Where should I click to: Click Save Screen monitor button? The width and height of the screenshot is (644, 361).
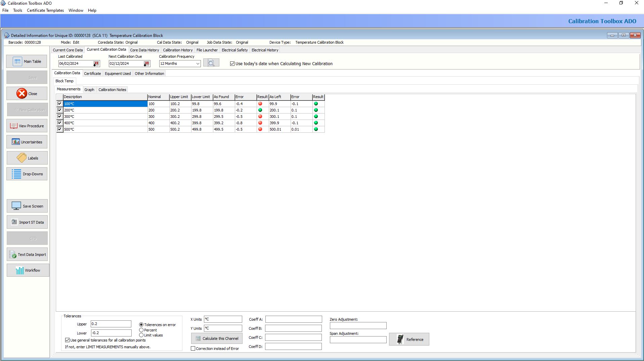(27, 206)
